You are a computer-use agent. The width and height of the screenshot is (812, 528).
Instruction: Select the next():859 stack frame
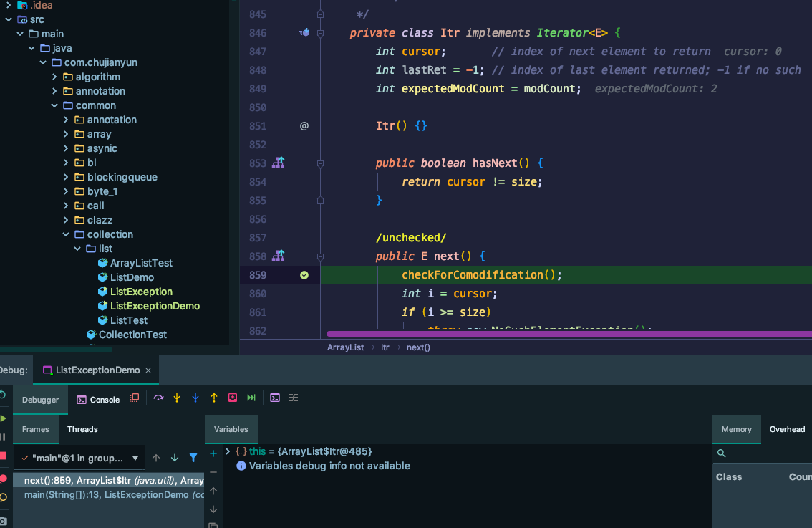tap(109, 480)
